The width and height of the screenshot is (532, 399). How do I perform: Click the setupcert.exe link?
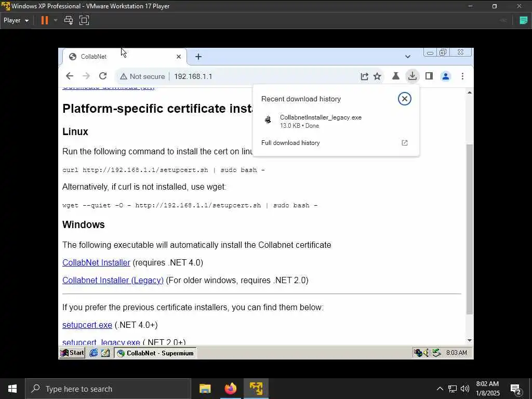[x=87, y=325]
